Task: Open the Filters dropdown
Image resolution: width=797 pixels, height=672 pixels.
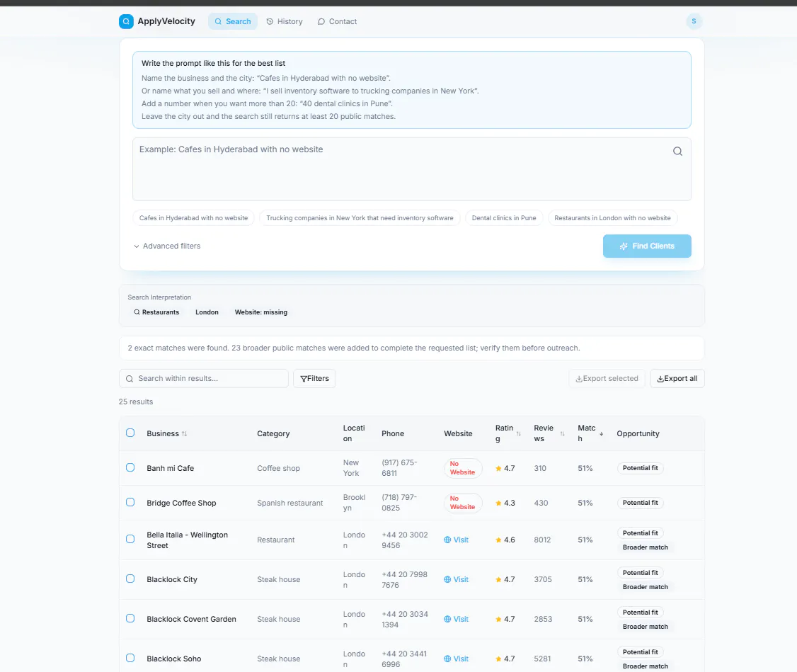Action: click(x=315, y=379)
